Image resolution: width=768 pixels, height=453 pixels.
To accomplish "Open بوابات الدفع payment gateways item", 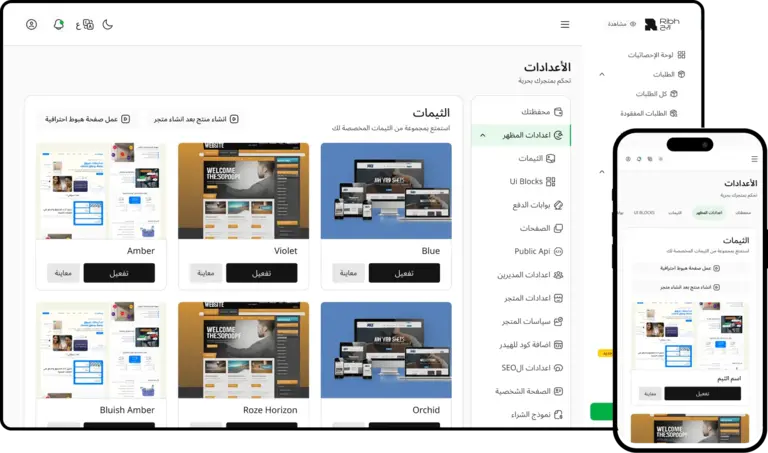I will click(x=531, y=205).
